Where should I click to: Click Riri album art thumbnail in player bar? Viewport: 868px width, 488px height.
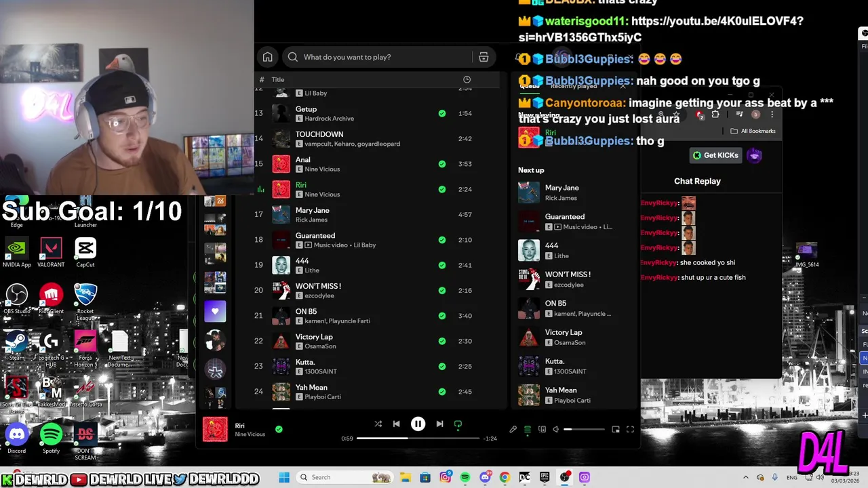click(x=215, y=429)
